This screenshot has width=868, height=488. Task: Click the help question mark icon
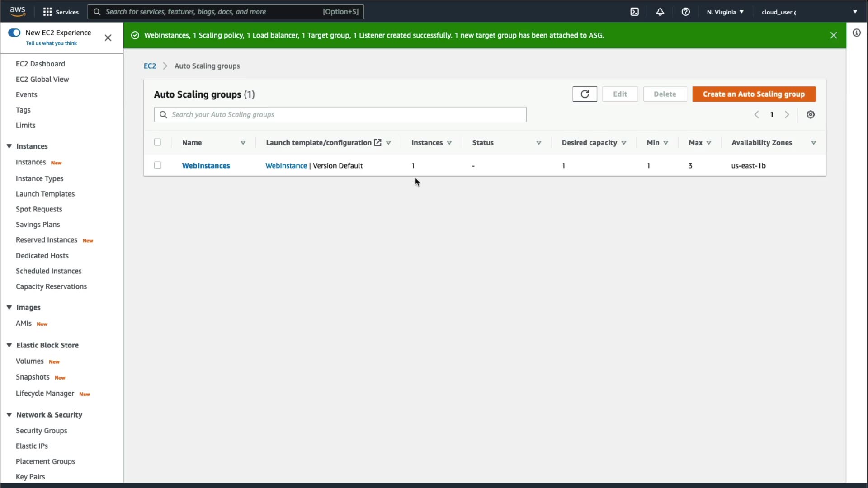tap(685, 12)
